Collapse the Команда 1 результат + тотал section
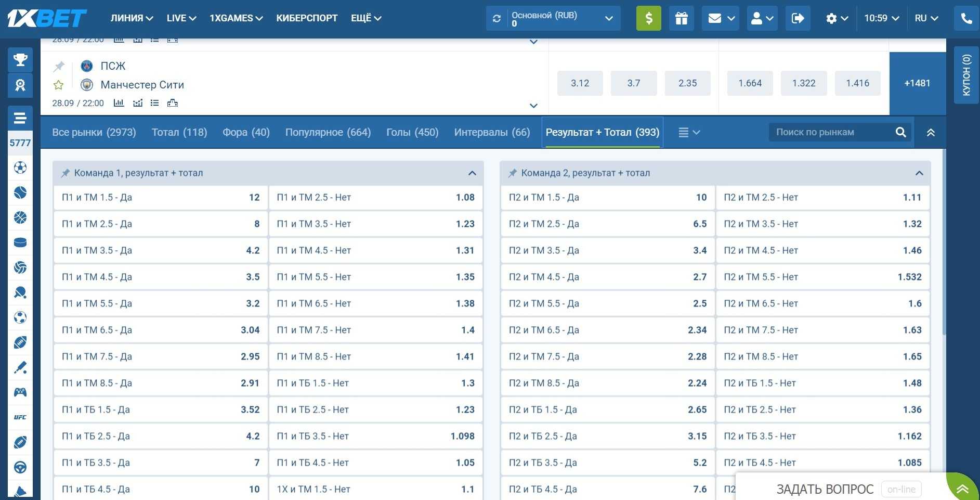 click(x=472, y=173)
